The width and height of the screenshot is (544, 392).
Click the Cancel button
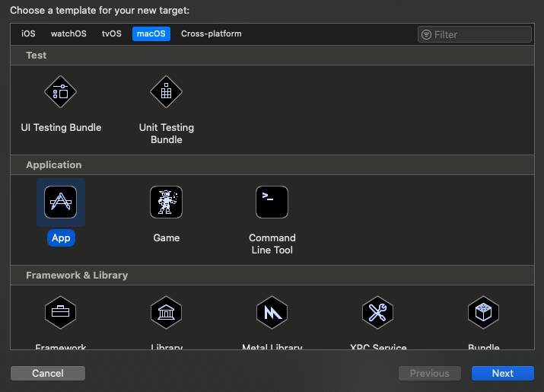[48, 373]
